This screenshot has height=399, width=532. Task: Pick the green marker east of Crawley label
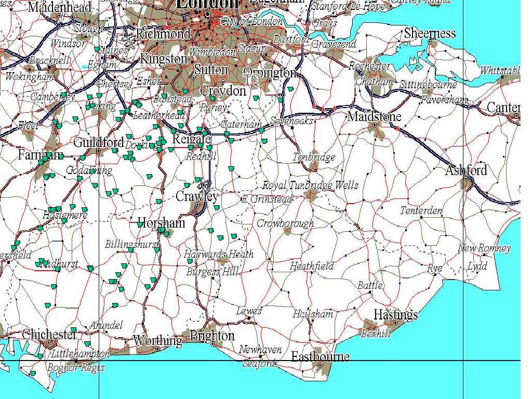217,208
